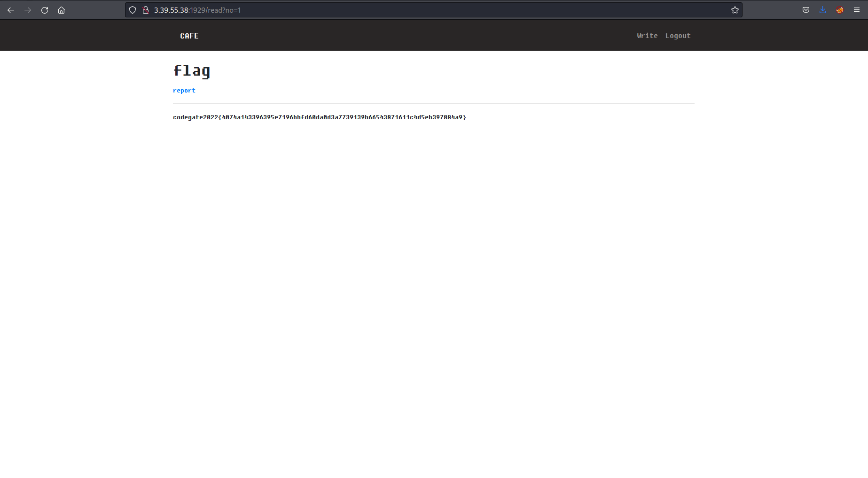Image resolution: width=868 pixels, height=478 pixels.
Task: Open the Write page in navbar
Action: click(x=647, y=36)
